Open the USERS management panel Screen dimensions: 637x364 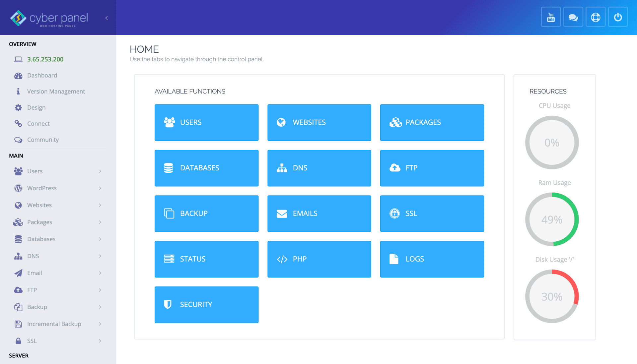(207, 123)
